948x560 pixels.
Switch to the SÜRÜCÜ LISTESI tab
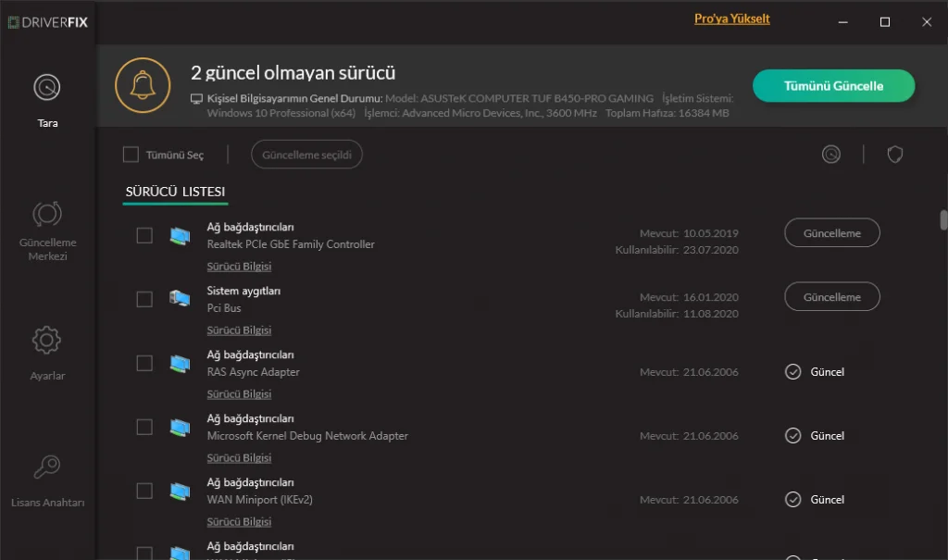[176, 192]
